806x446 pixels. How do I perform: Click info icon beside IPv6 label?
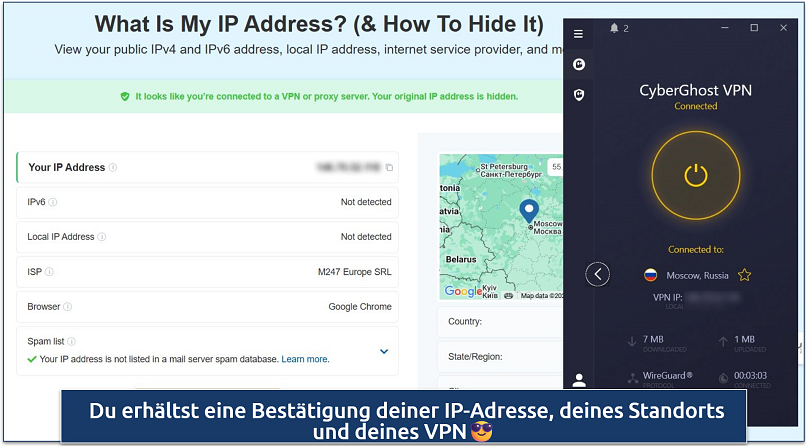53,202
